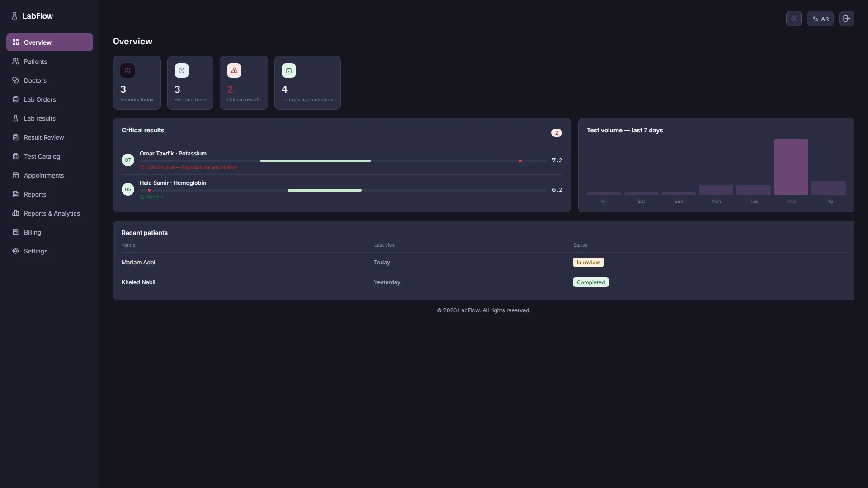Click the Potassium value 7.2

[x=557, y=160]
